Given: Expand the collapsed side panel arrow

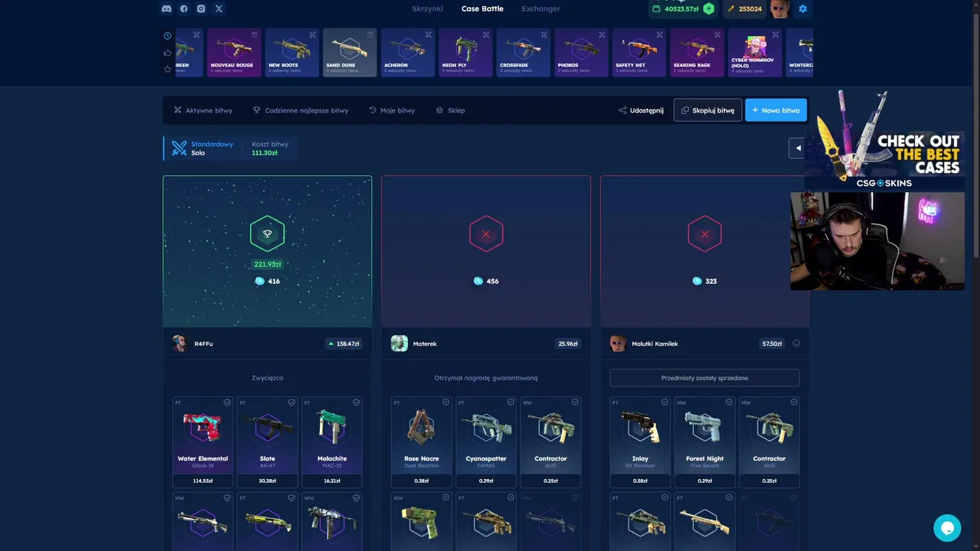Looking at the screenshot, I should (798, 148).
